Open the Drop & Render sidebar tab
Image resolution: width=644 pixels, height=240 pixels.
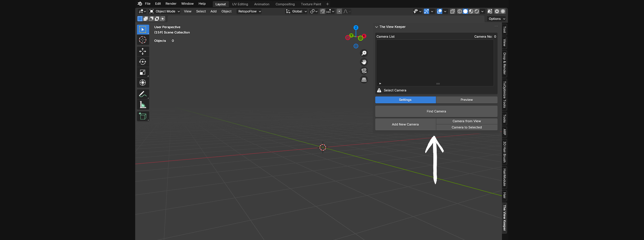point(504,64)
